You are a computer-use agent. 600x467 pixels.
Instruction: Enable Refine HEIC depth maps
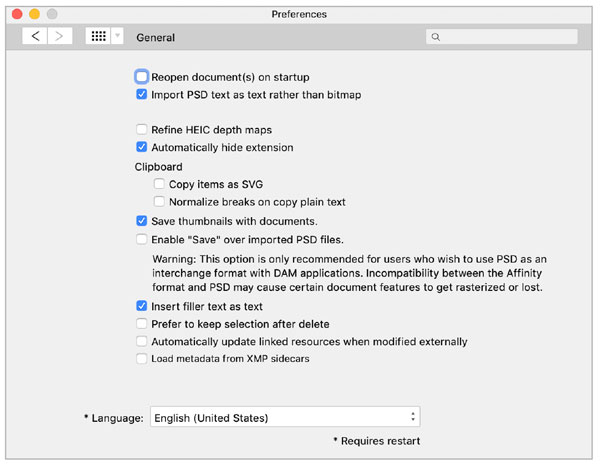pyautogui.click(x=142, y=129)
